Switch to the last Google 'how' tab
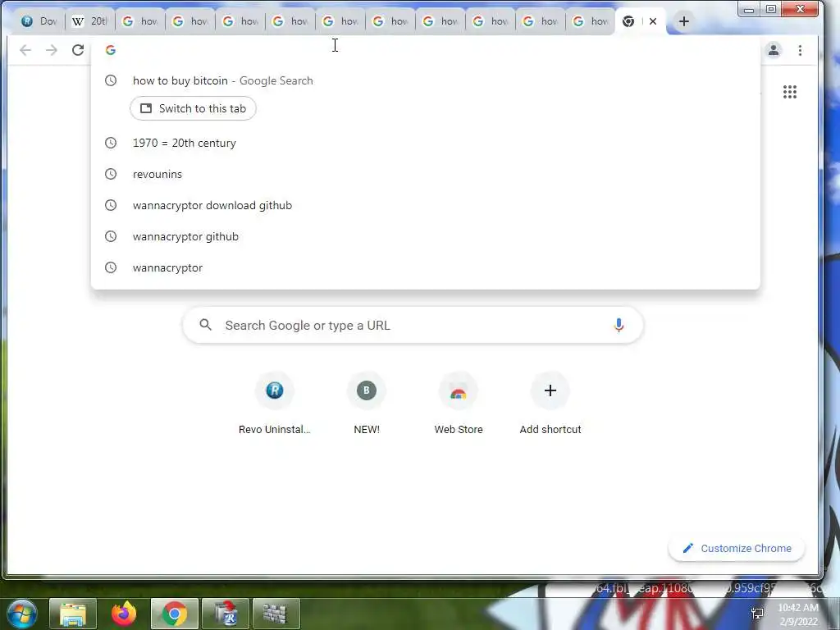Screen dimensions: 840x630 tap(590, 21)
